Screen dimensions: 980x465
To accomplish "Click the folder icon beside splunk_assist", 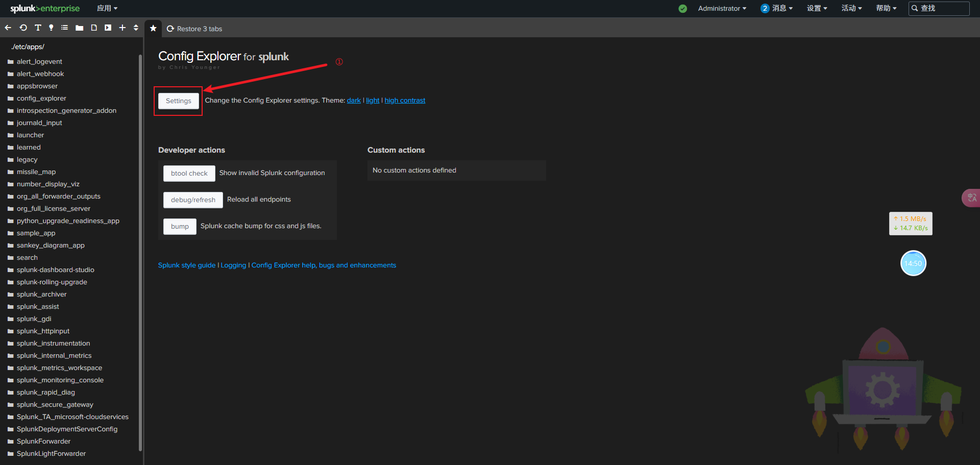I will [11, 307].
